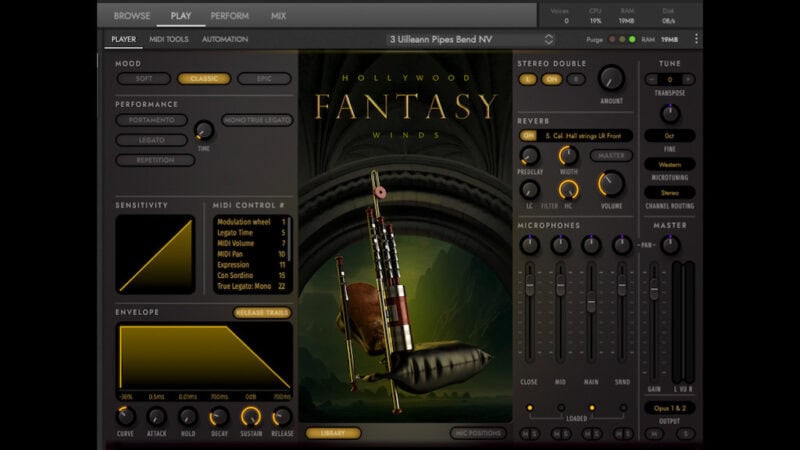Enable the Legato performance mode
This screenshot has height=450, width=800.
click(x=150, y=140)
